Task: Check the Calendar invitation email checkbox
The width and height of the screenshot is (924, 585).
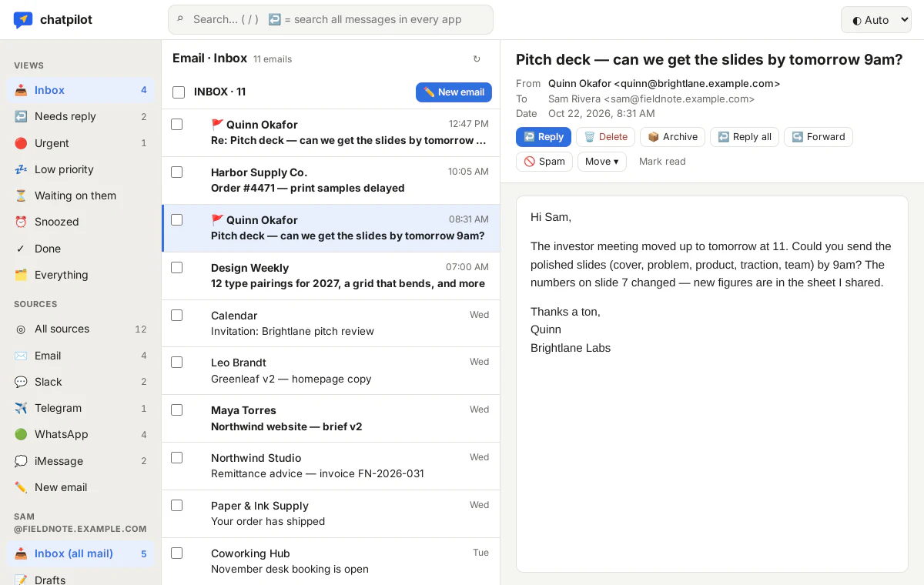Action: point(176,315)
